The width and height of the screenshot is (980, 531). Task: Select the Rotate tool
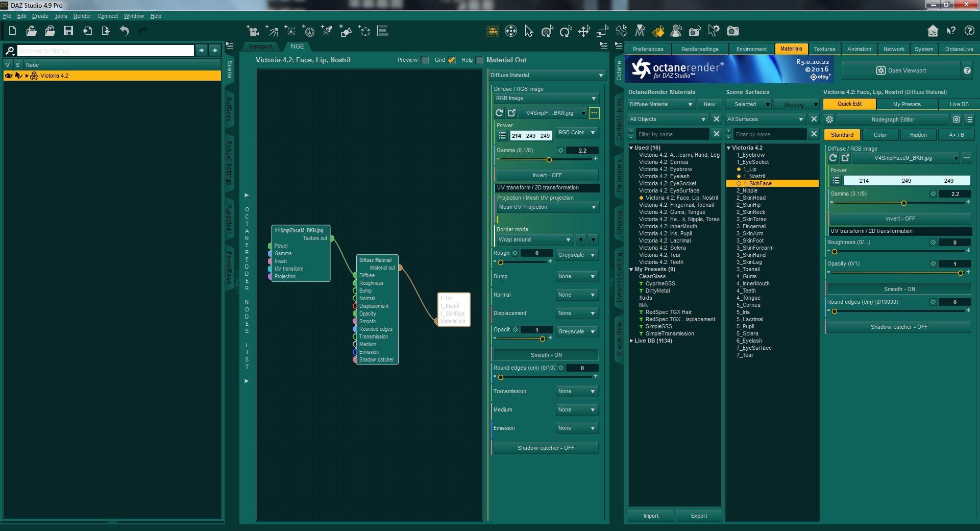[566, 31]
